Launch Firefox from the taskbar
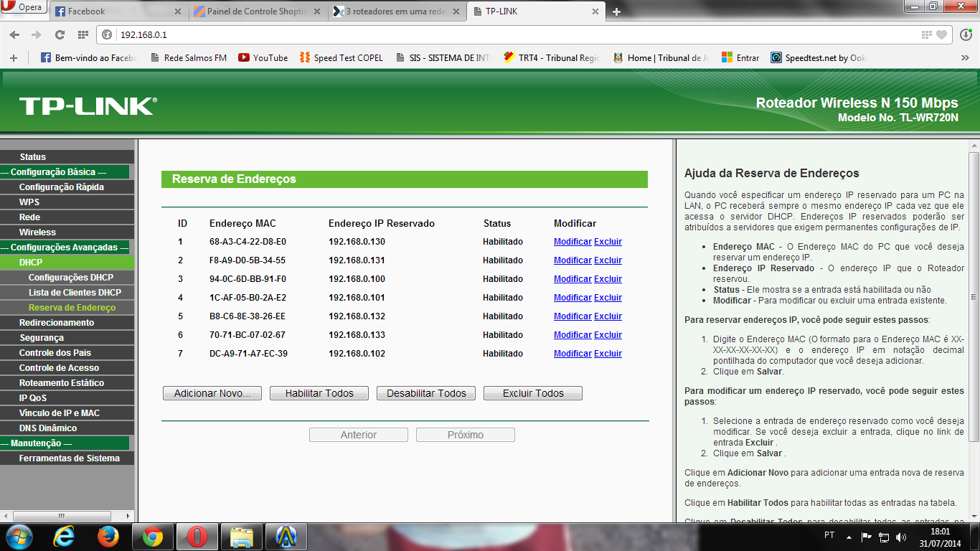Screen dimensions: 980x551 point(108,536)
